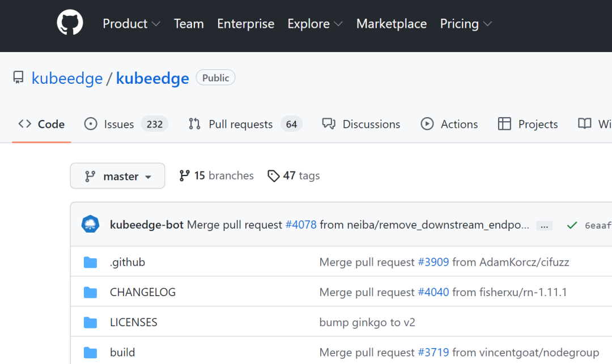612x364 pixels.
Task: Click the GitHub Octocat logo
Action: (70, 23)
